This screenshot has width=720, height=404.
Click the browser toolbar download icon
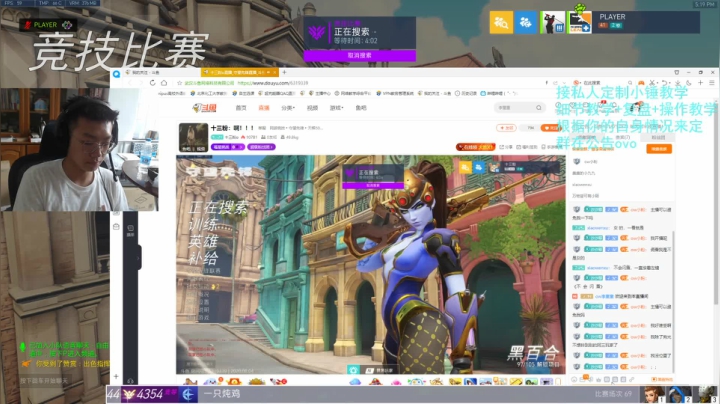(x=677, y=83)
